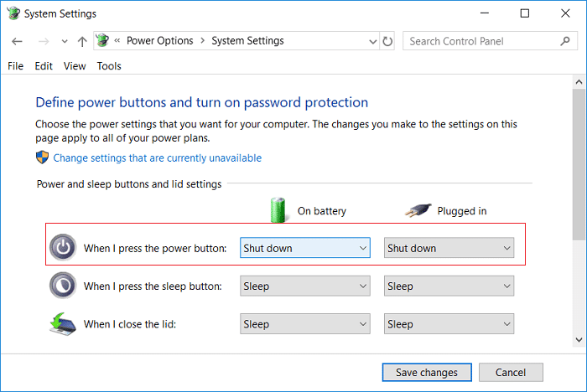Expand the close lid Plugged in dropdown
Screen dimensions: 587x392
click(x=449, y=324)
